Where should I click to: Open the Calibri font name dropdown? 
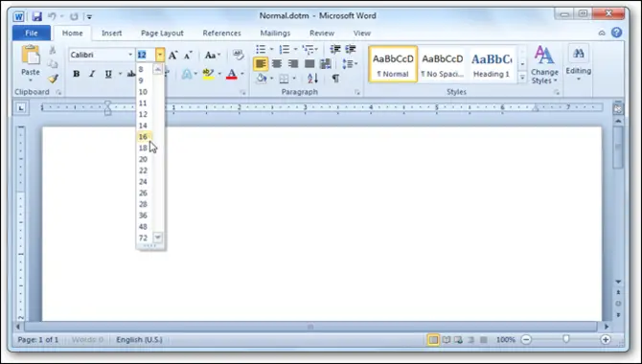pyautogui.click(x=130, y=55)
